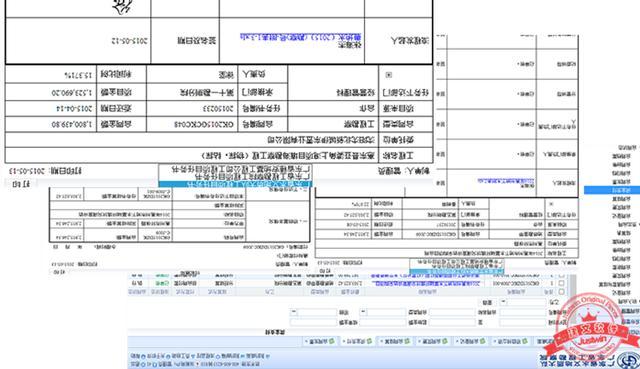Click the large 打印 print button
Image resolution: width=640 pixels, height=369 pixels.
point(20,184)
